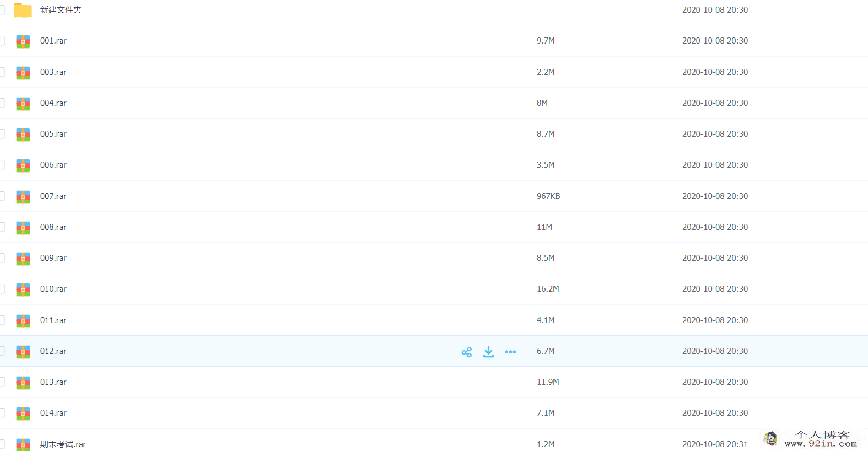The height and width of the screenshot is (451, 868).
Task: Click the 8M size of 004.rar
Action: click(542, 103)
